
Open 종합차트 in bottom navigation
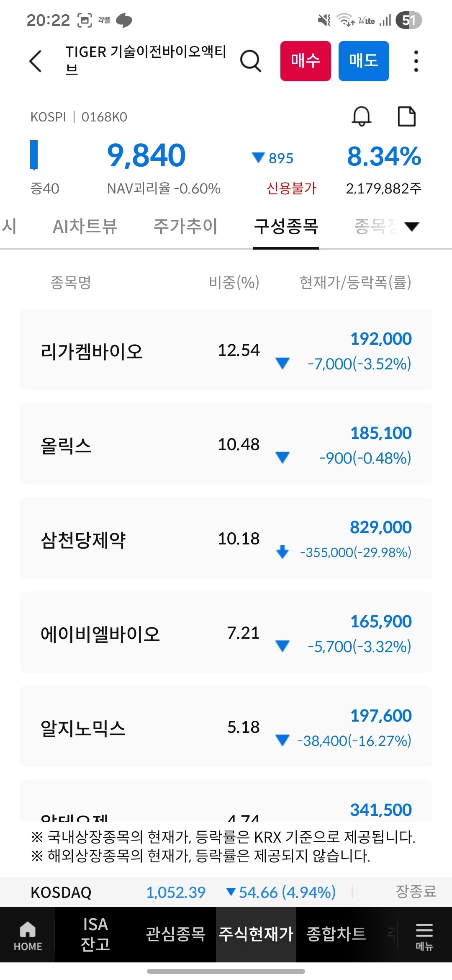tap(336, 934)
